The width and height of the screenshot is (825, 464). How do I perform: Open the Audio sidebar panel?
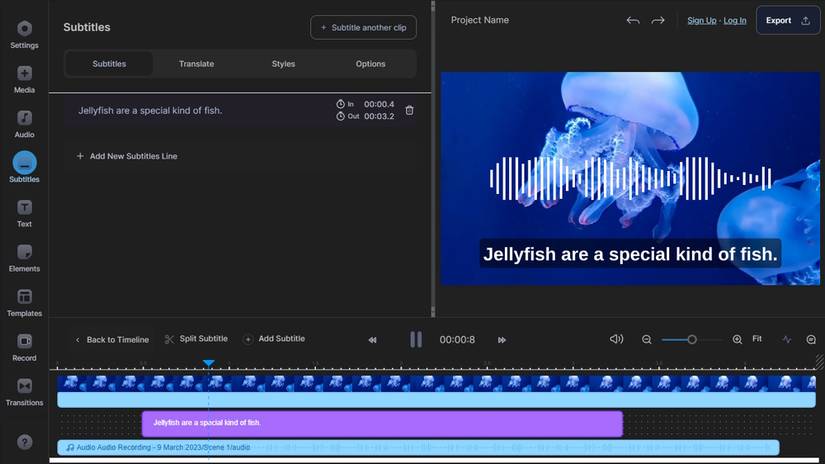point(24,124)
